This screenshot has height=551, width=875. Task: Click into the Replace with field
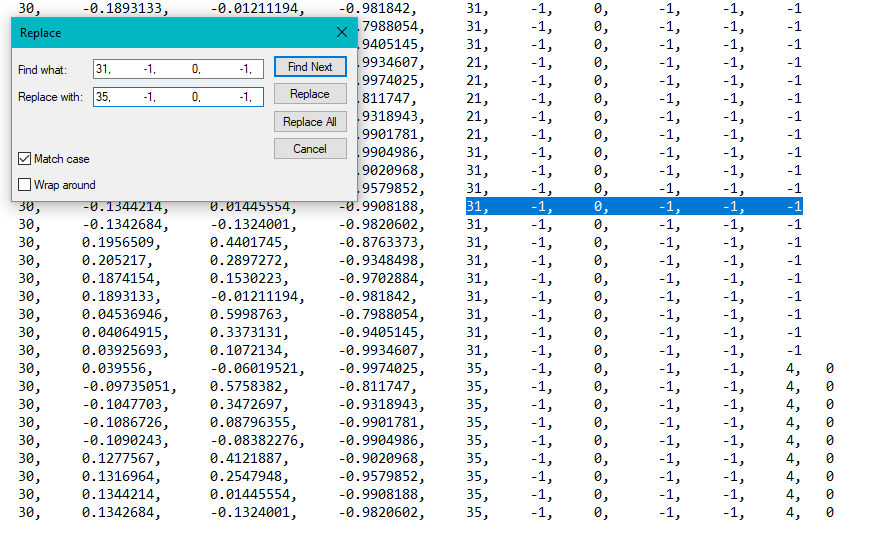coord(178,97)
